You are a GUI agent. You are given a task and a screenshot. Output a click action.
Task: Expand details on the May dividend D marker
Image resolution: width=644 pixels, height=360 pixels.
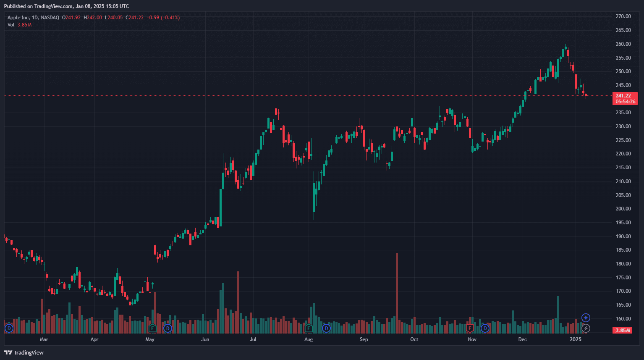(x=167, y=328)
